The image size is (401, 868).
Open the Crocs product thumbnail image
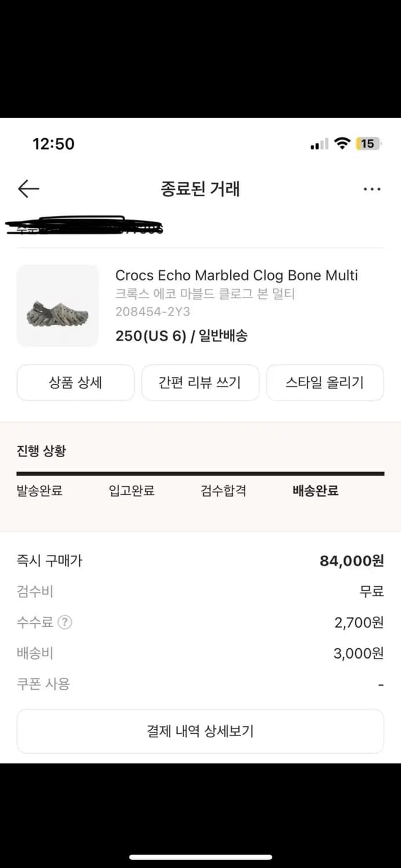pos(57,306)
